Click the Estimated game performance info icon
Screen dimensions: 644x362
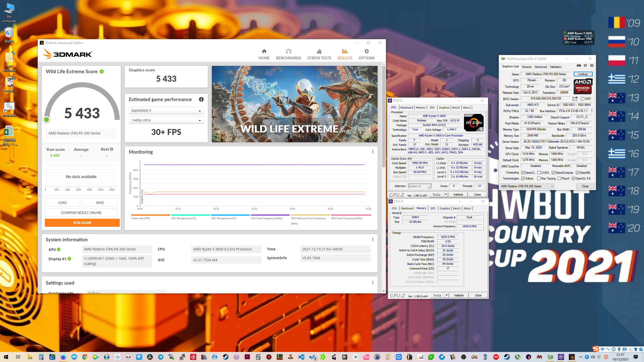[x=201, y=99]
